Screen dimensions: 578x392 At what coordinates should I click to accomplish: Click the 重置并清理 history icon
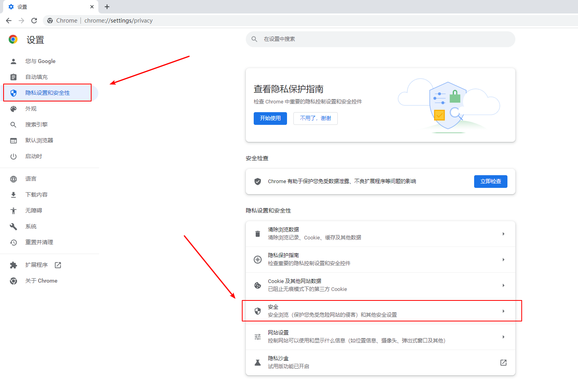click(13, 242)
